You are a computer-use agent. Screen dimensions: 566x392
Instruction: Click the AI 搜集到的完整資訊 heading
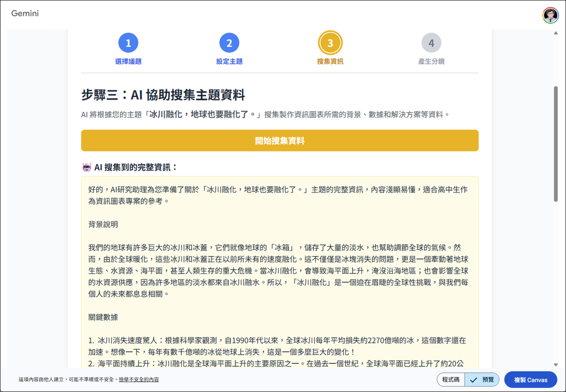coord(136,168)
